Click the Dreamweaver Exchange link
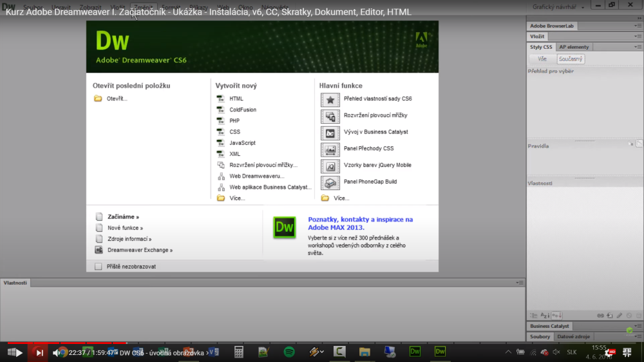The width and height of the screenshot is (644, 362). [140, 250]
